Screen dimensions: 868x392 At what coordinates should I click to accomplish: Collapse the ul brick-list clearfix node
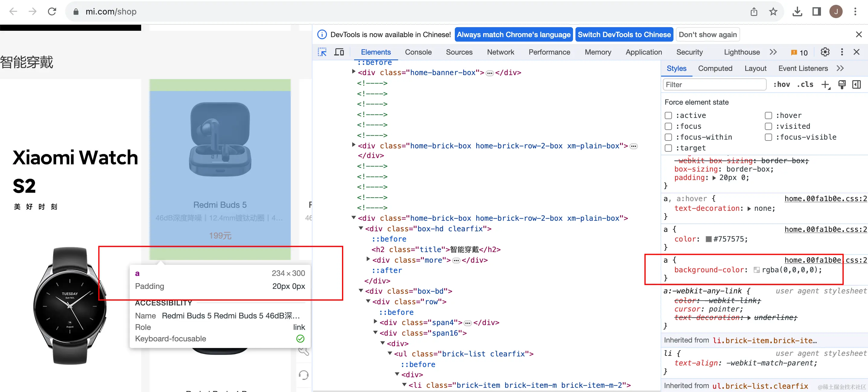tap(390, 353)
